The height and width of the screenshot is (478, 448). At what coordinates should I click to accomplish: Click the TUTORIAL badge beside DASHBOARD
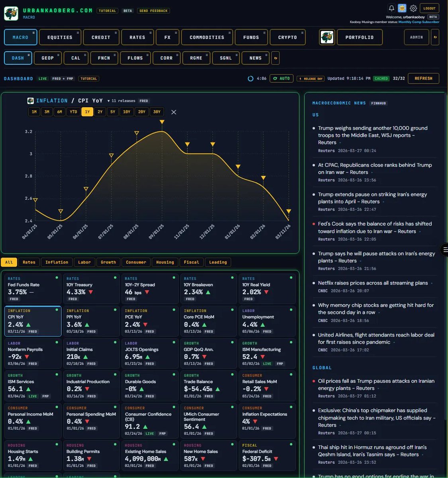coord(88,78)
